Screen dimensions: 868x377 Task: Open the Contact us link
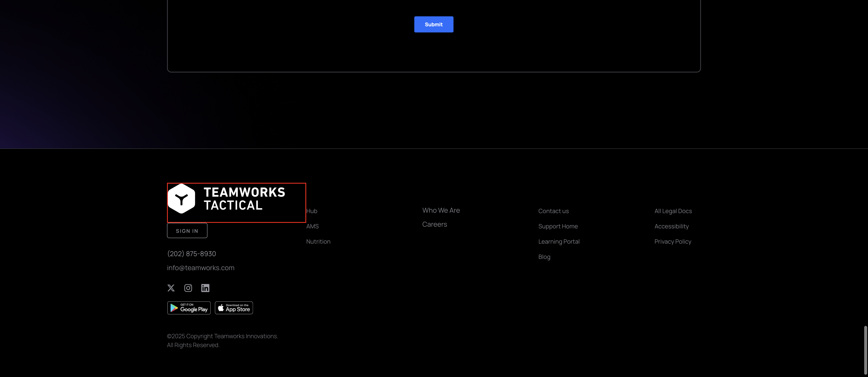click(553, 211)
